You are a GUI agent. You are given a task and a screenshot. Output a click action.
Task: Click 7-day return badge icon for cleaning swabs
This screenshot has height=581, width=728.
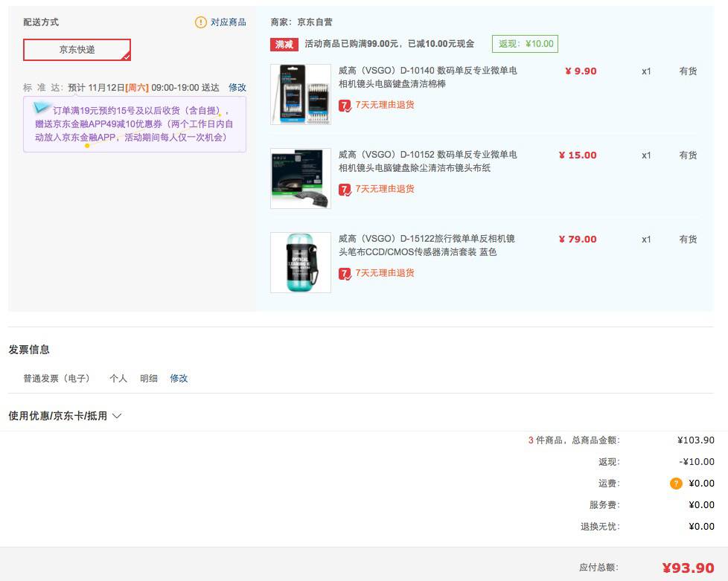345,106
